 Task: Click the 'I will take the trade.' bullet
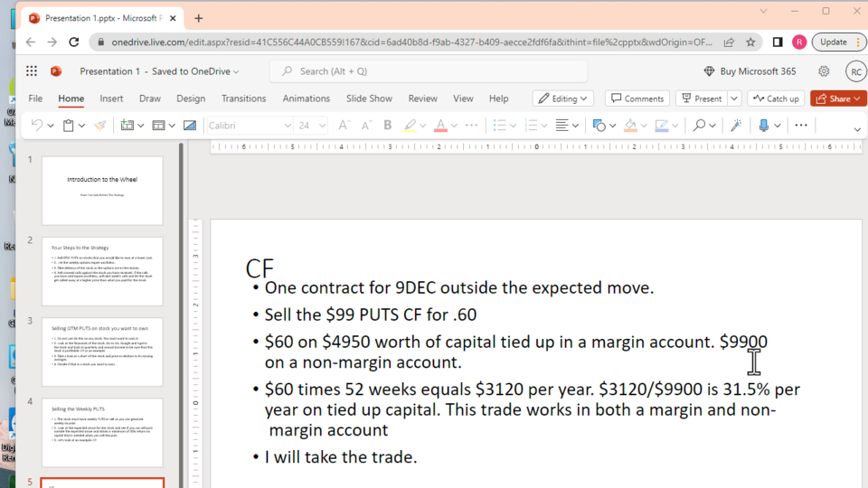(x=341, y=457)
